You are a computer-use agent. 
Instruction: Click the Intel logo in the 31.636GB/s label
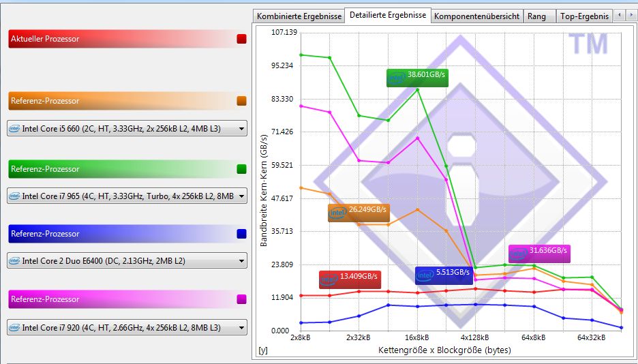(518, 254)
